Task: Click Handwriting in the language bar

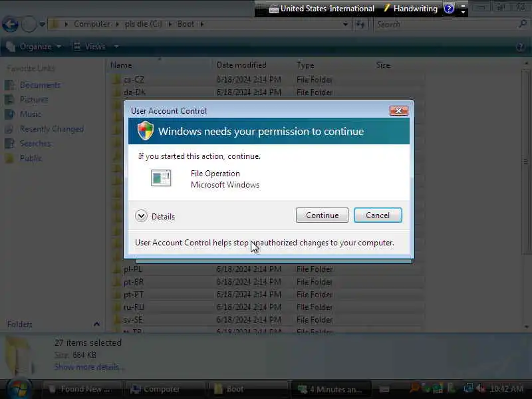Action: [410, 9]
